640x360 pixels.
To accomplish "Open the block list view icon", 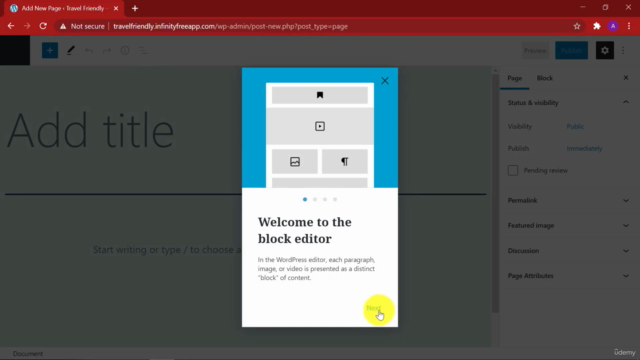I will click(x=143, y=51).
